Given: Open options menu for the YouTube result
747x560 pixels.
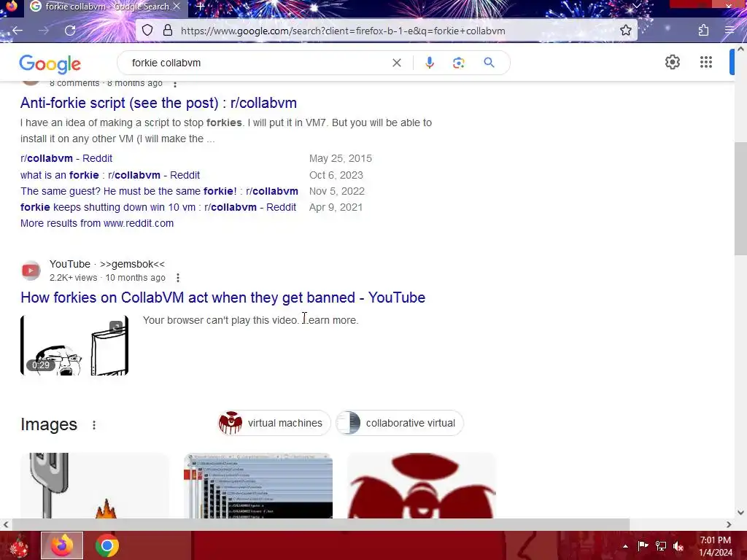Looking at the screenshot, I should [x=178, y=278].
